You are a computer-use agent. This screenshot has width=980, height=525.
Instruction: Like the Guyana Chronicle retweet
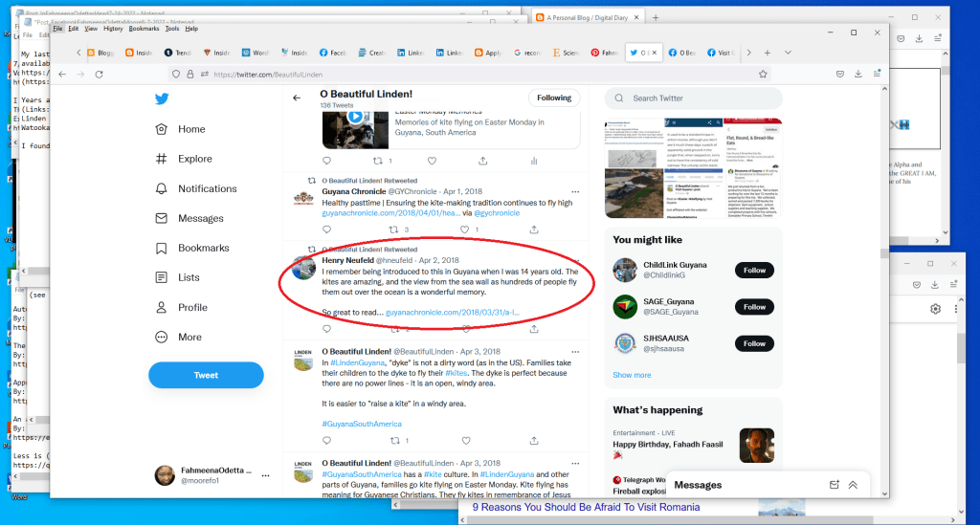click(464, 230)
